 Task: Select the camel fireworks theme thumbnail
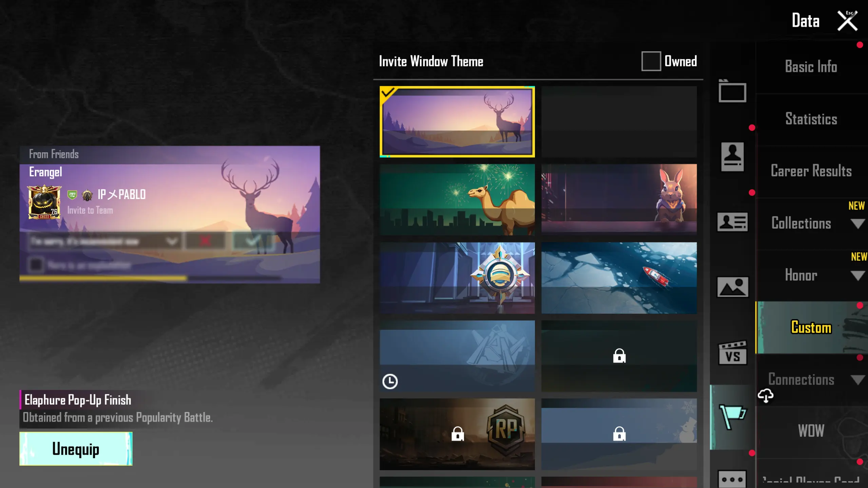point(457,200)
